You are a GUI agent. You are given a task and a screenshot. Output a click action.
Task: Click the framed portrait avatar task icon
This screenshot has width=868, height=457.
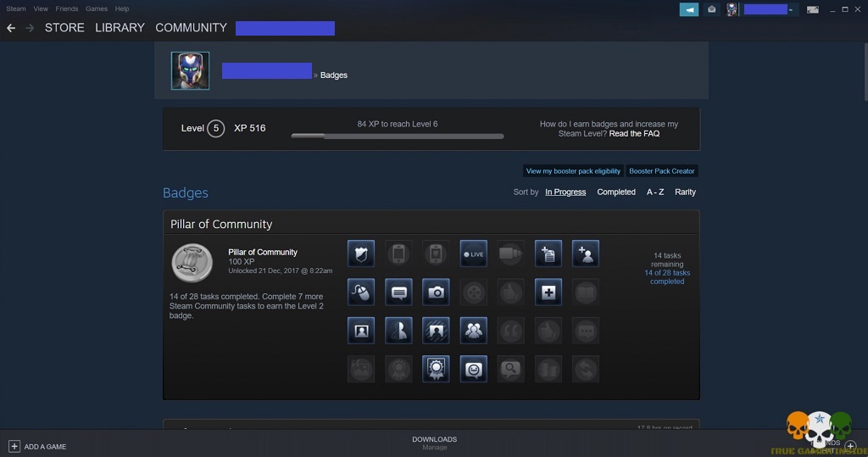(x=361, y=331)
